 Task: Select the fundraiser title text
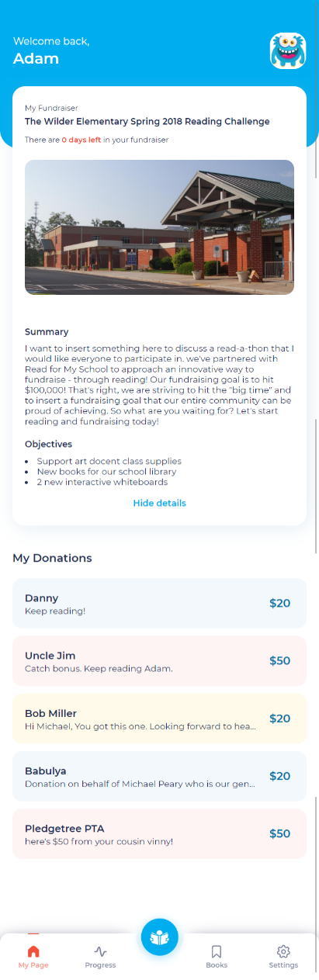pyautogui.click(x=147, y=121)
